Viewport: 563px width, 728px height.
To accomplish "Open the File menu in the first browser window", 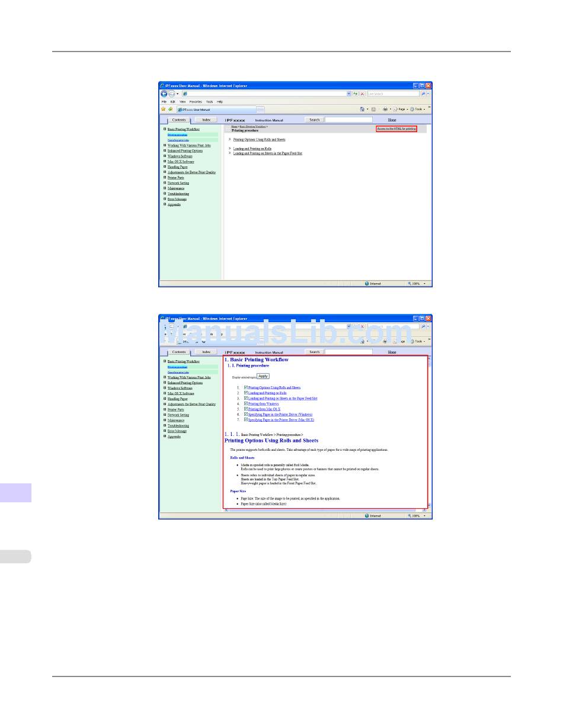I will click(165, 101).
